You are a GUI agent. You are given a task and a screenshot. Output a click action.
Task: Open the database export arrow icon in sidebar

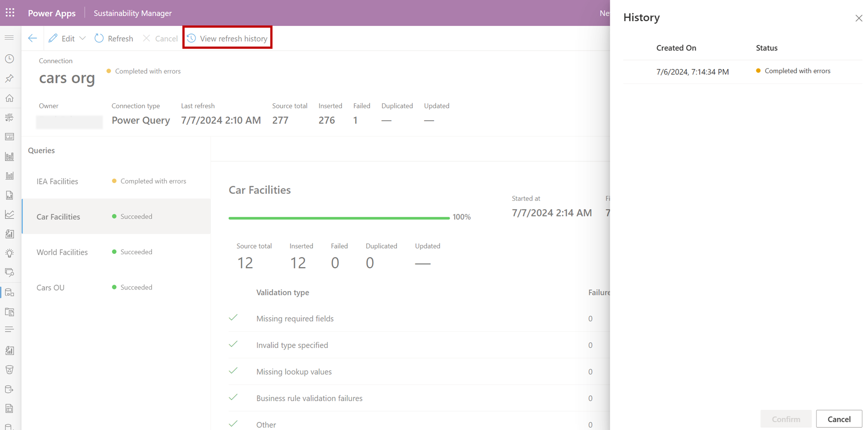point(9,389)
